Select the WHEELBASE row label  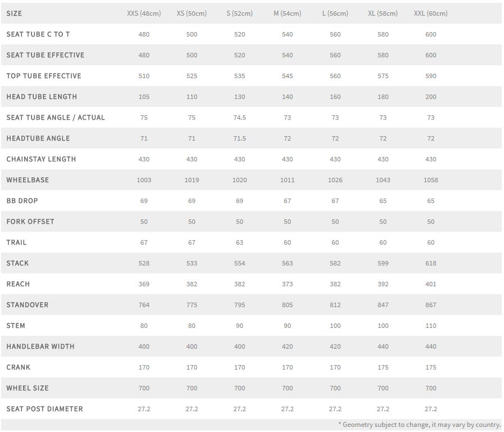coord(28,180)
